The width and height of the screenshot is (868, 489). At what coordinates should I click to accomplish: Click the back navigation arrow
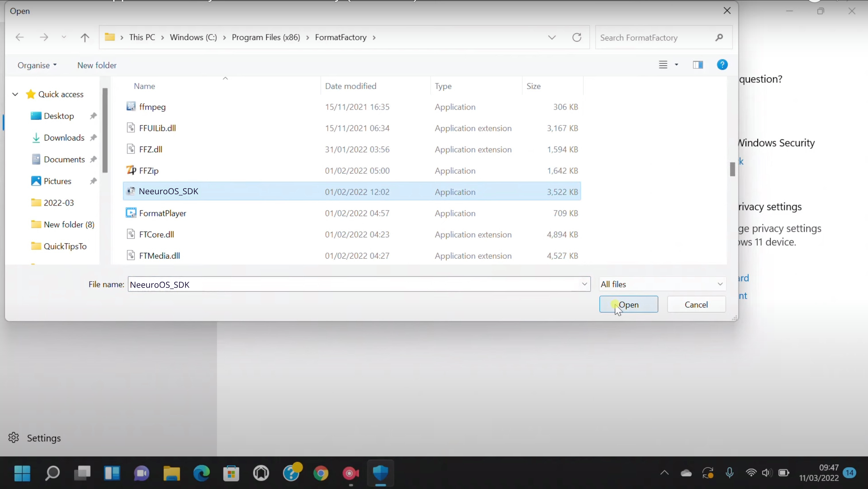(x=20, y=37)
